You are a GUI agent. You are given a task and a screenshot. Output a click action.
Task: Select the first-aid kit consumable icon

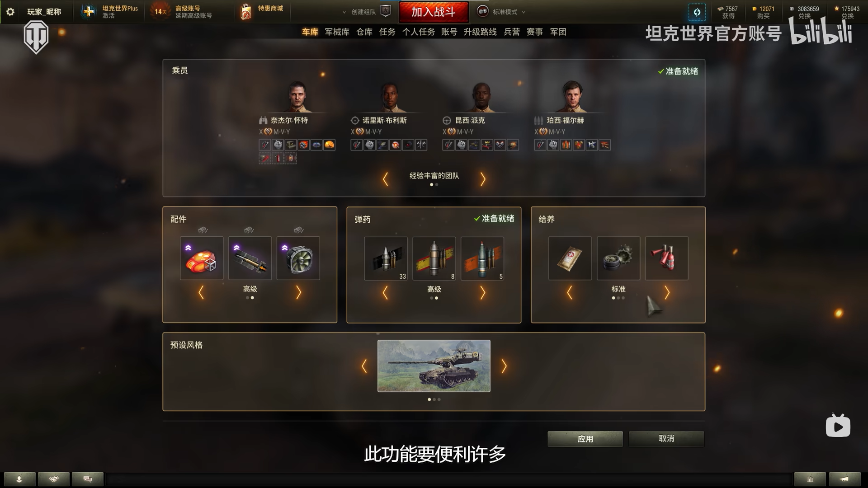coord(570,258)
